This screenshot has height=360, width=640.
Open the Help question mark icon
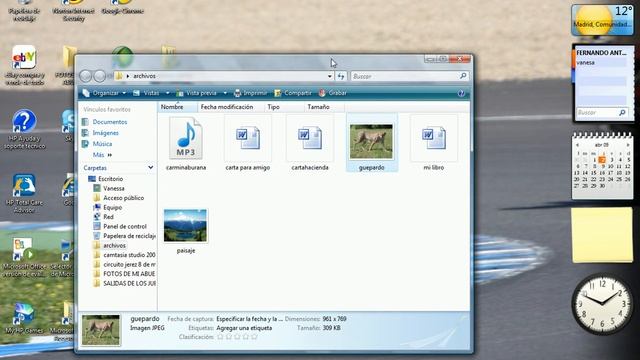click(x=461, y=93)
